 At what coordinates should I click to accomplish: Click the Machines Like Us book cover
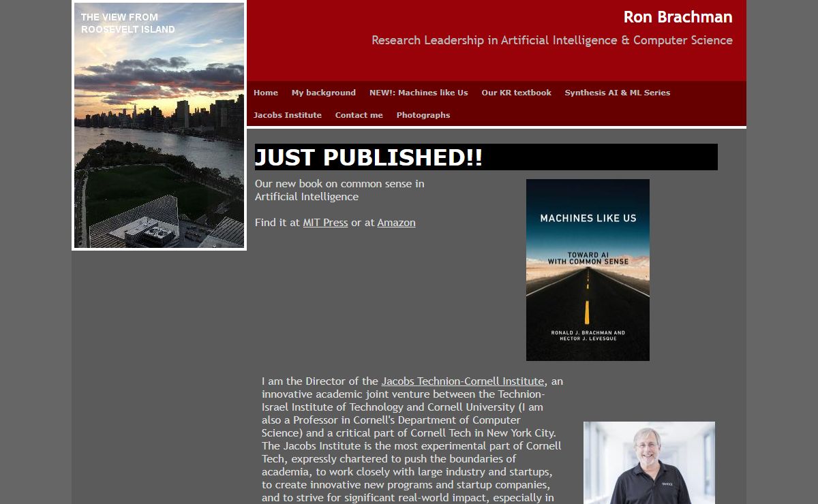click(588, 270)
